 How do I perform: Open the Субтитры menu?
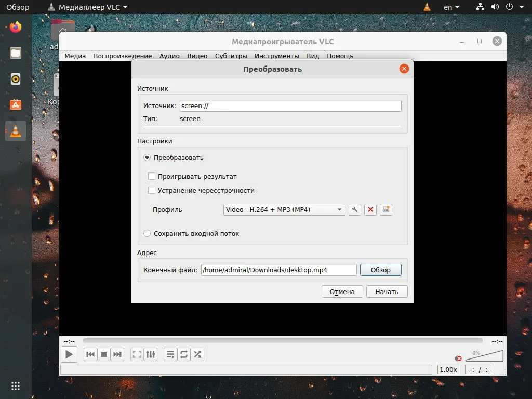[x=231, y=56]
